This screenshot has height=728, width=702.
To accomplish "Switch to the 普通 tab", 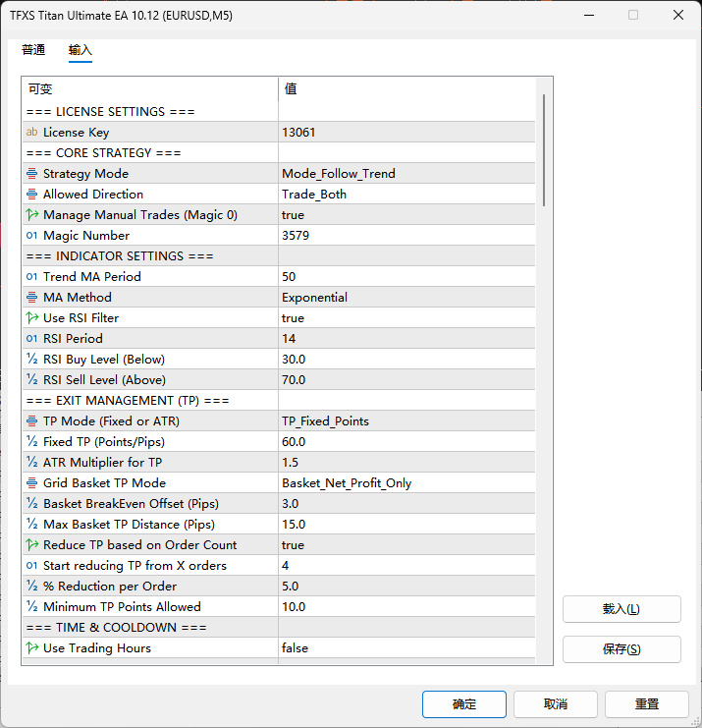I will 33,50.
